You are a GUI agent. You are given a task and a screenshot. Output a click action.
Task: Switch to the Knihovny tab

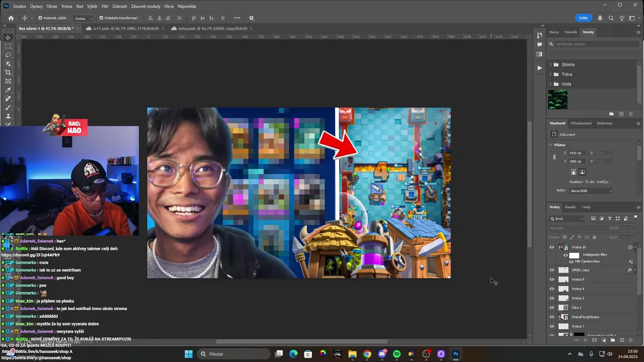pyautogui.click(x=605, y=123)
